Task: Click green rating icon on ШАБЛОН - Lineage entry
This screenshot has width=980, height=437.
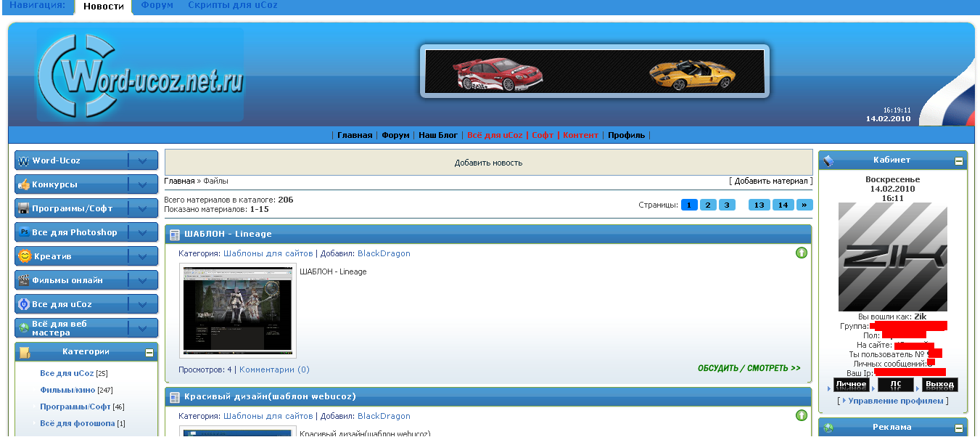Action: coord(802,253)
